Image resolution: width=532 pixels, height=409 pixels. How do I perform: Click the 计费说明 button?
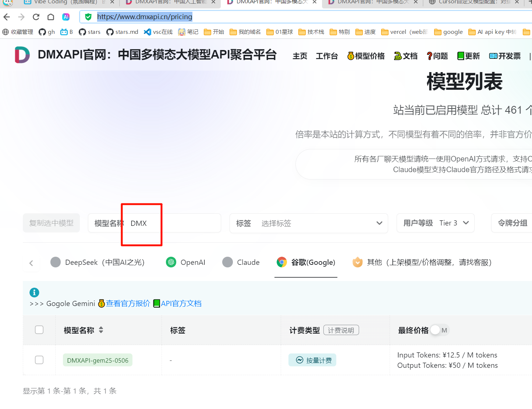point(341,330)
